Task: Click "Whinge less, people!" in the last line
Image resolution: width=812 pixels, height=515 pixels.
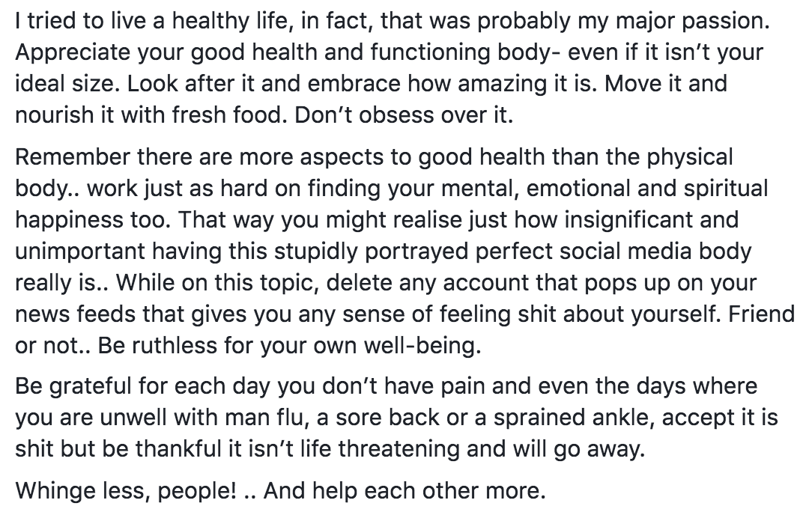Action: click(x=126, y=490)
